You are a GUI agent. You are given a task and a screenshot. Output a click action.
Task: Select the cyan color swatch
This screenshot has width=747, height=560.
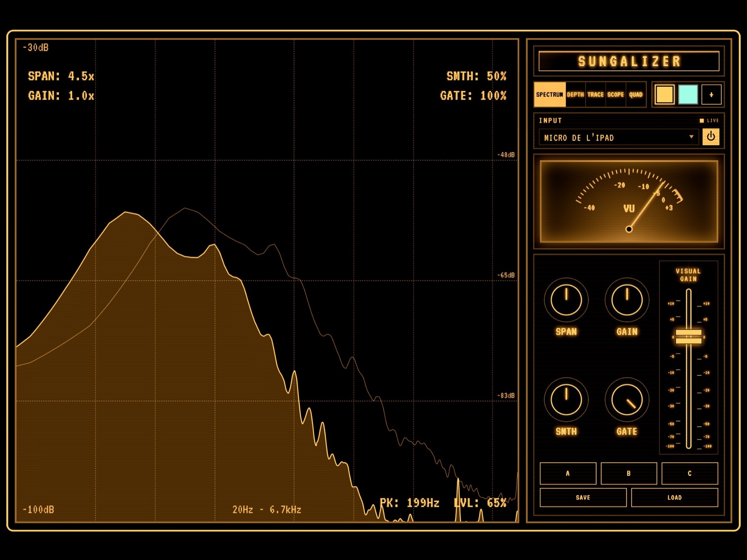688,95
